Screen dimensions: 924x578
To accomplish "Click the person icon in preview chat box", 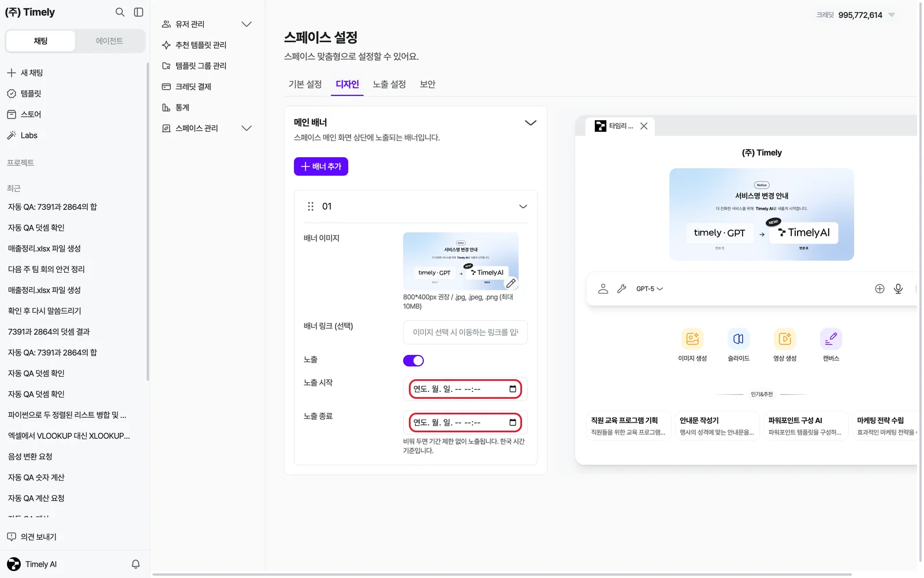I will tap(603, 288).
